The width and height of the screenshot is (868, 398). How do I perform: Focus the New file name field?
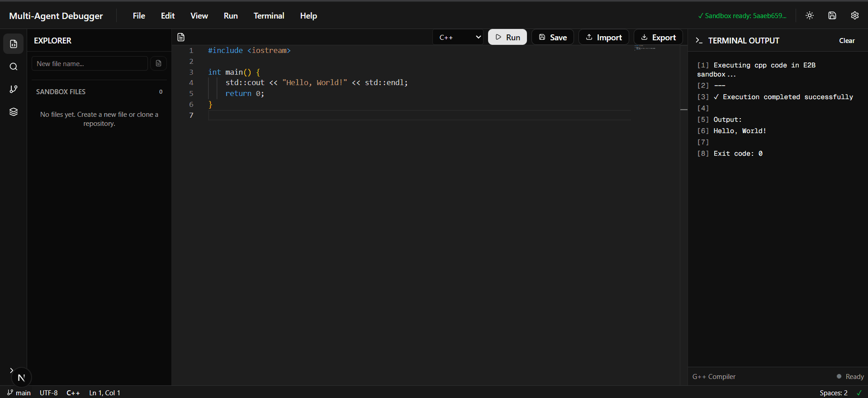tap(90, 63)
